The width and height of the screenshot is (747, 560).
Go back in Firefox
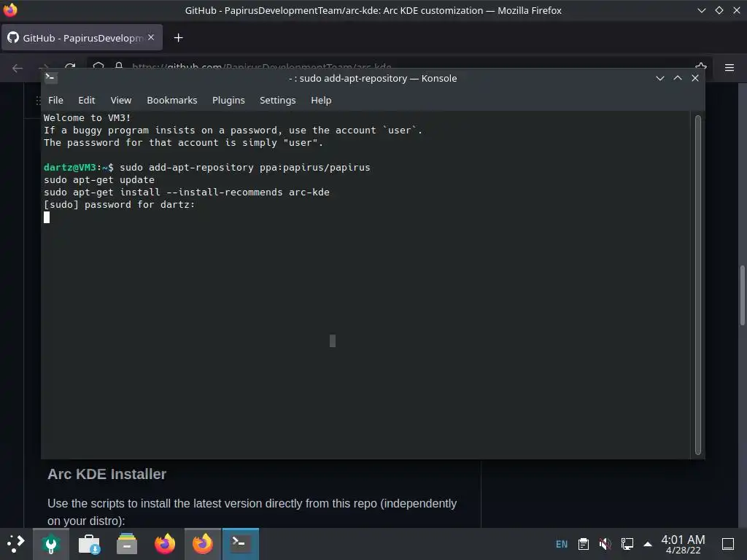click(x=18, y=68)
